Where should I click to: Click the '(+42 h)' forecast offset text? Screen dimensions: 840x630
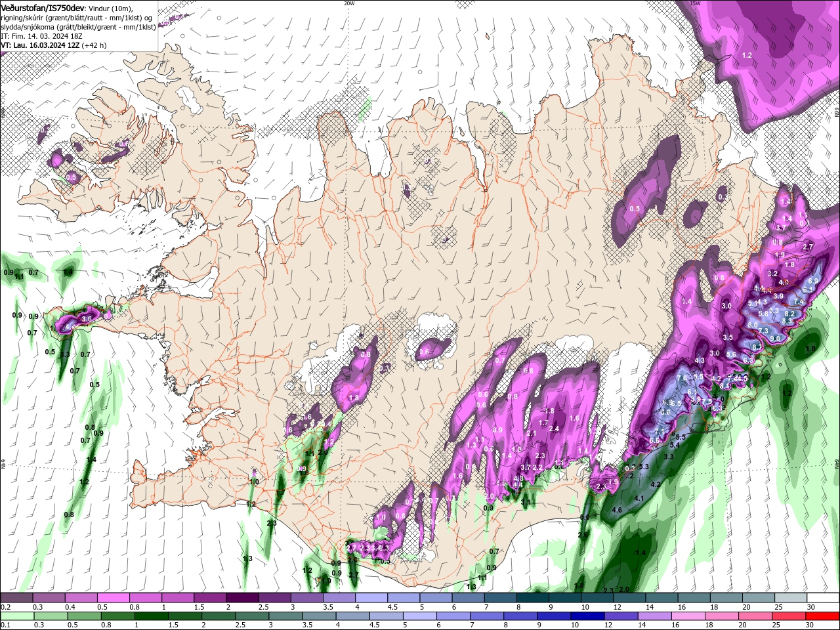pyautogui.click(x=94, y=45)
